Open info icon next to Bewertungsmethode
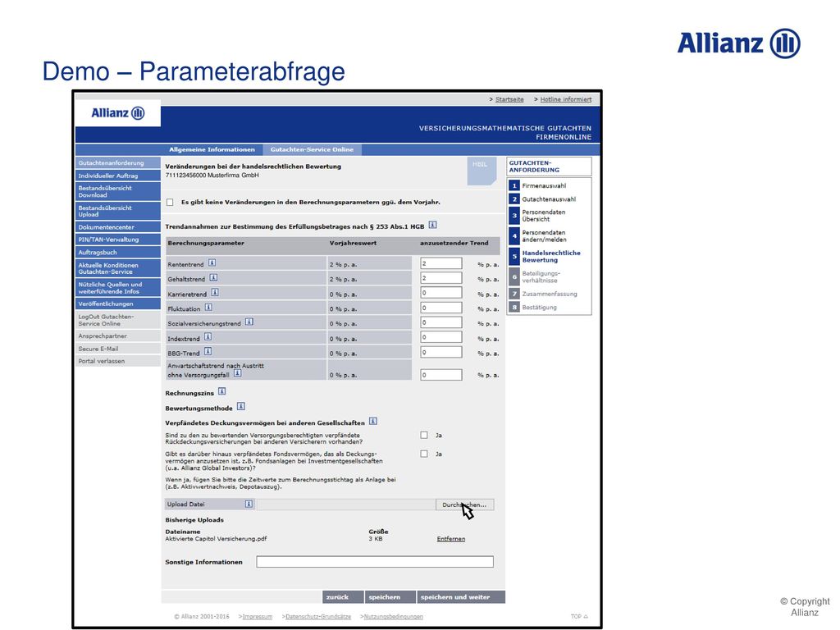Viewport: 840px width, 630px height. 241,407
